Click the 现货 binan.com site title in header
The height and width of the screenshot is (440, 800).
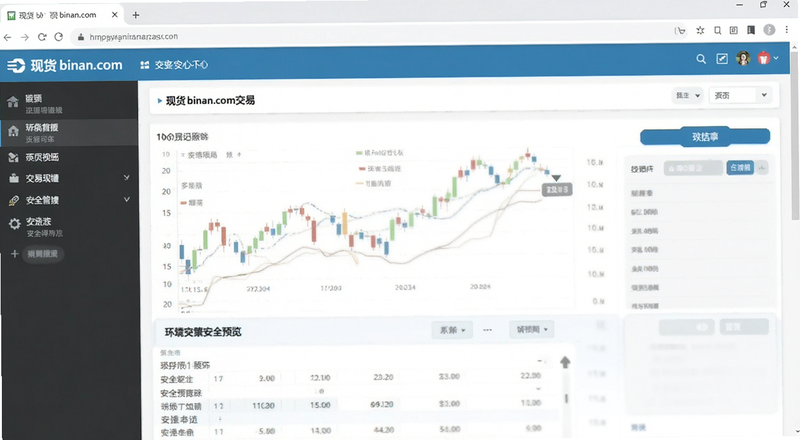(x=77, y=65)
